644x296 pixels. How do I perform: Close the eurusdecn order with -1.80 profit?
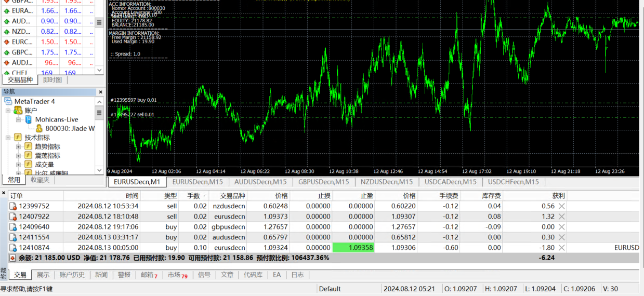click(561, 248)
